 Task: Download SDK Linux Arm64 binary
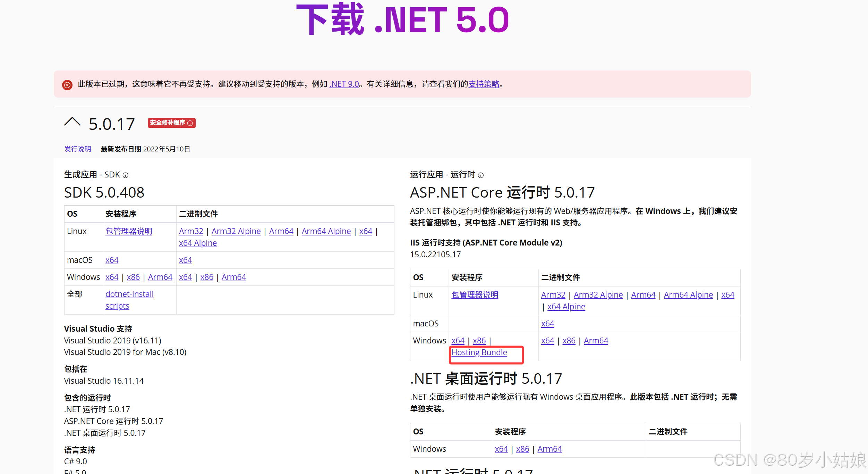281,231
